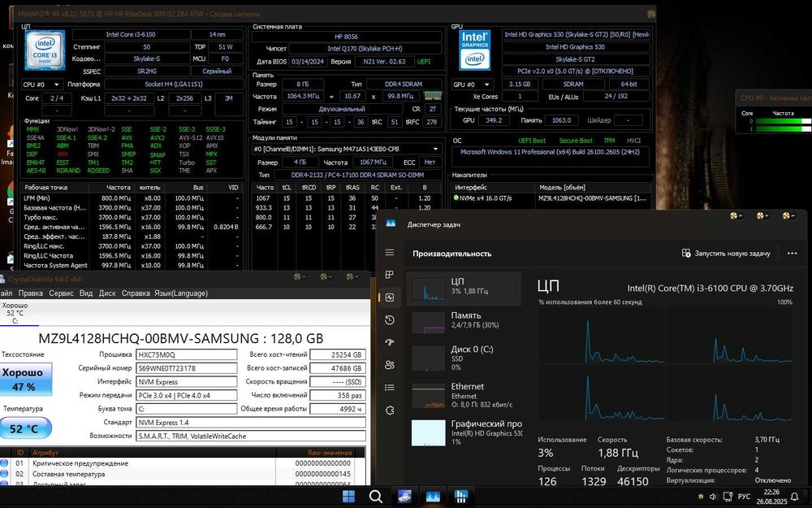Click Intel Core i3 logo in HWiNFO
The width and height of the screenshot is (812, 508).
click(45, 50)
